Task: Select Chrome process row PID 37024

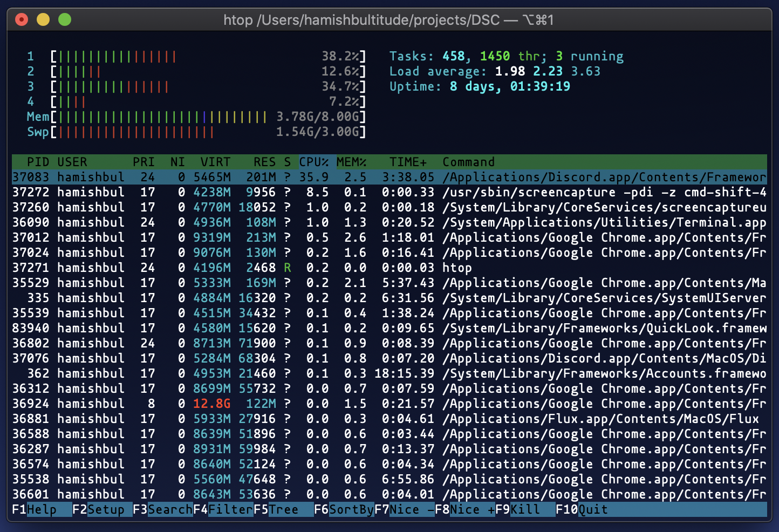Action: (389, 253)
